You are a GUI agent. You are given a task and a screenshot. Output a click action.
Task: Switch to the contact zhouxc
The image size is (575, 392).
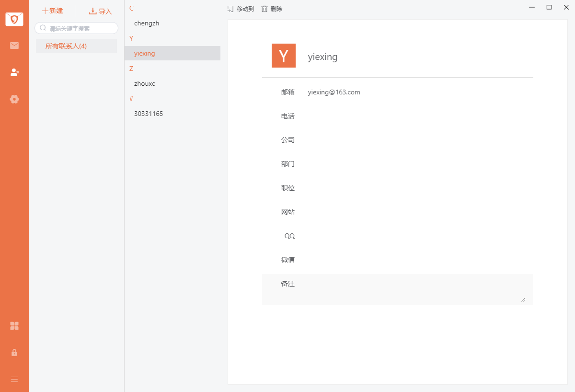tap(144, 83)
